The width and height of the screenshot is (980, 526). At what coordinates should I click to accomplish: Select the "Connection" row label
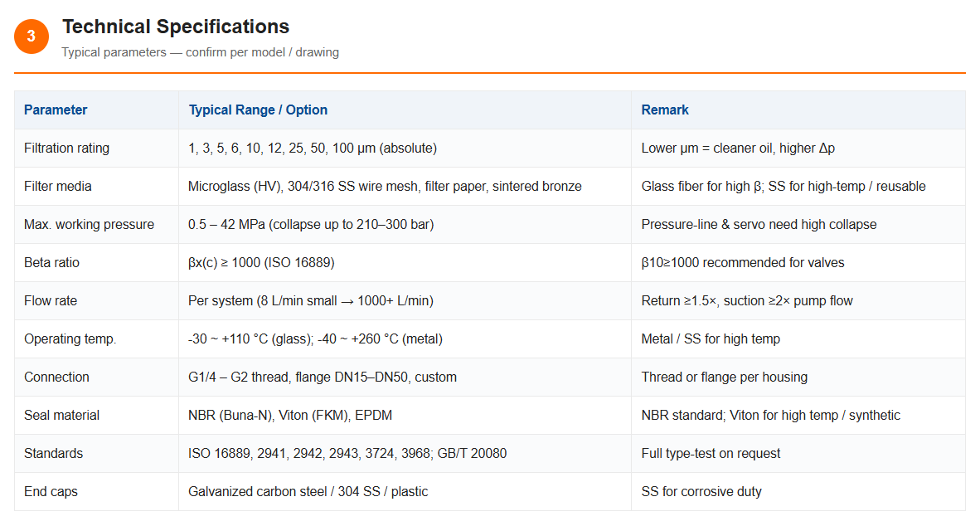(x=57, y=377)
